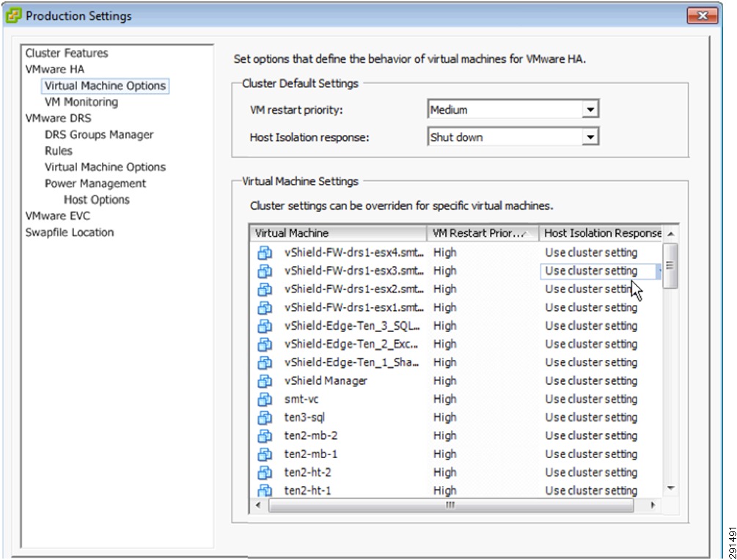Select the vShield Manager row name

326,381
